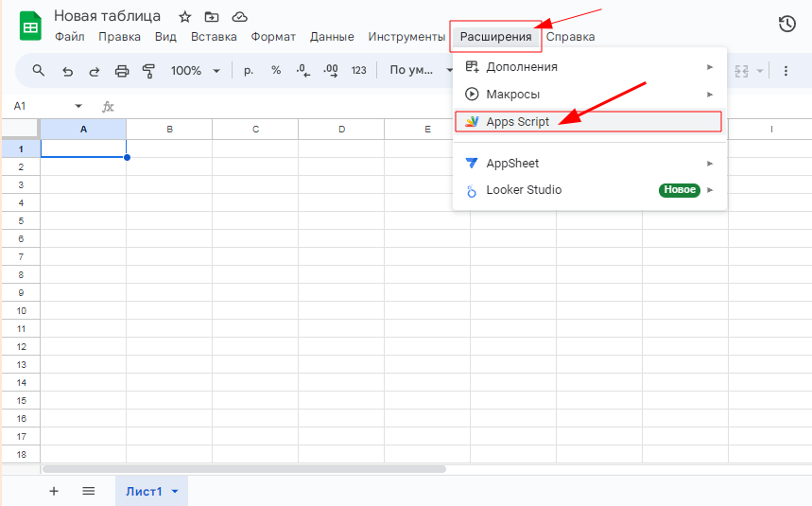This screenshot has height=506, width=812.
Task: Apply percent format
Action: tap(276, 70)
